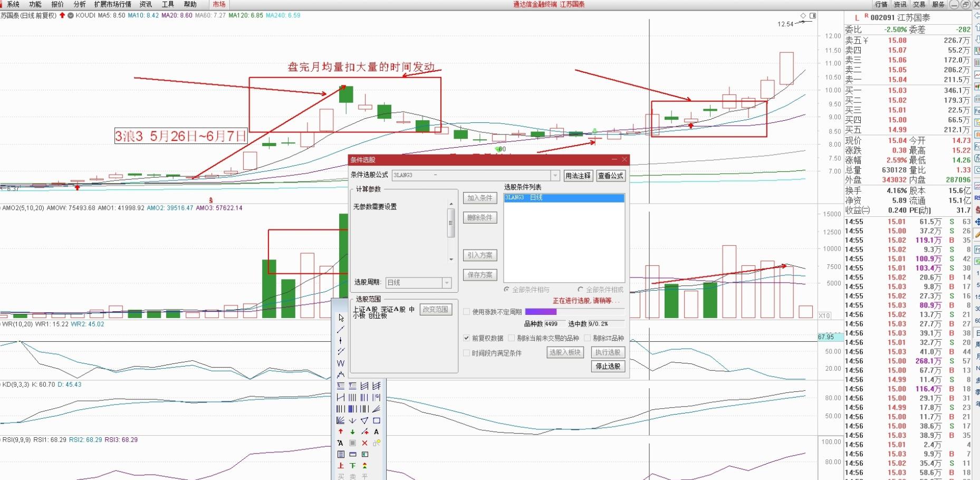Image resolution: width=980 pixels, height=480 pixels.
Task: Open the 工具 menu
Action: click(x=168, y=4)
